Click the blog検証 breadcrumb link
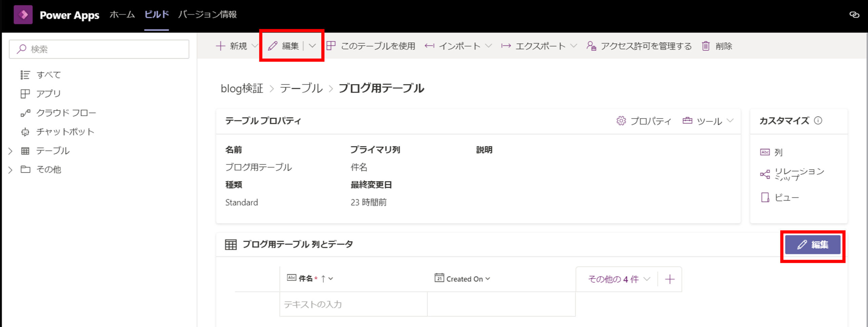This screenshot has height=327, width=868. point(242,89)
